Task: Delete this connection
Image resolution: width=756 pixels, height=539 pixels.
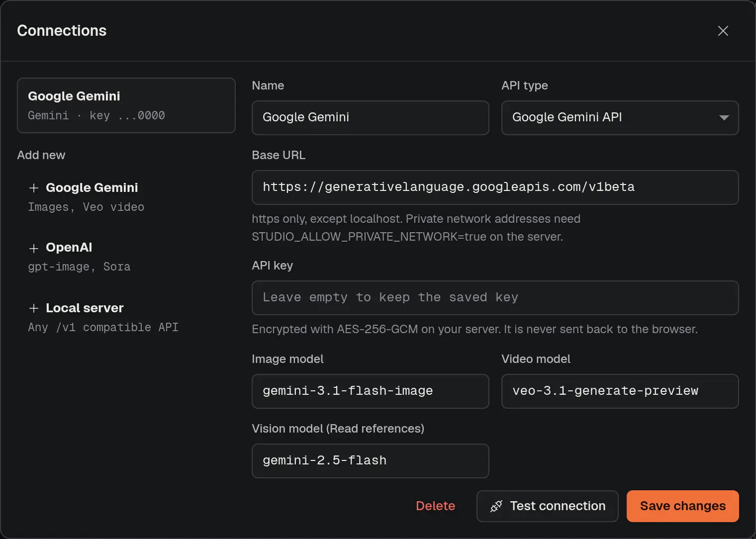Action: tap(436, 506)
